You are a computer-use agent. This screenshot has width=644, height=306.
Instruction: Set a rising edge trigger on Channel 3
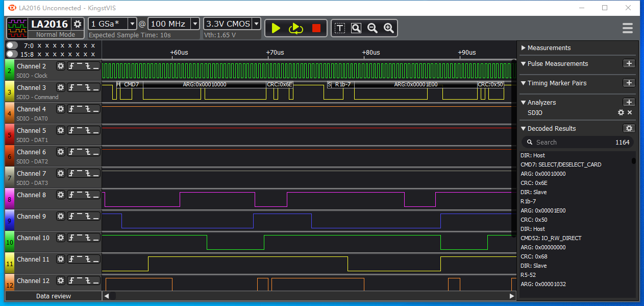coord(71,87)
